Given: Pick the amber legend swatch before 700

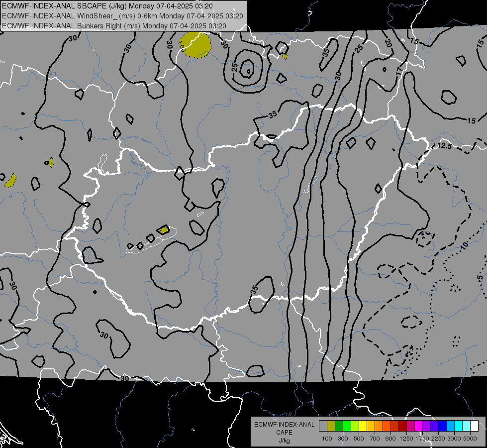Looking at the screenshot, I should (371, 426).
